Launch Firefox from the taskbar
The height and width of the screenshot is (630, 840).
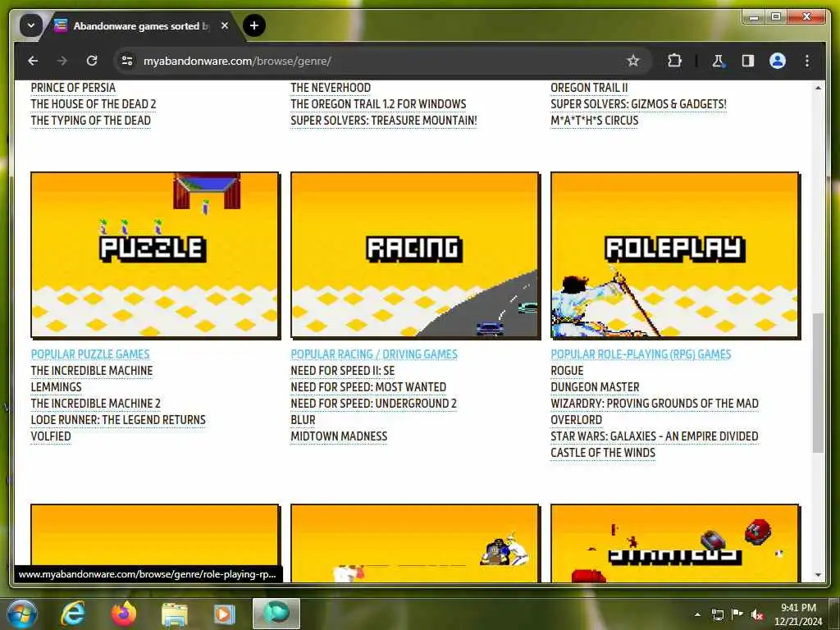click(x=124, y=614)
